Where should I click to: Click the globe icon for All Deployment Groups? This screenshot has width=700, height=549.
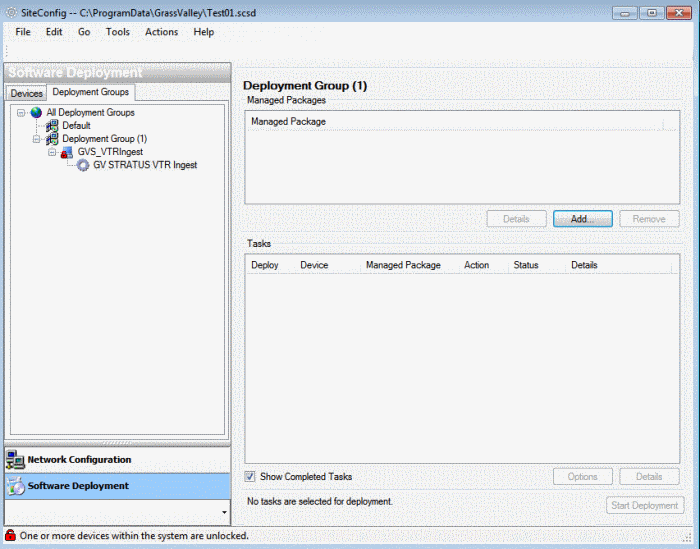click(36, 112)
